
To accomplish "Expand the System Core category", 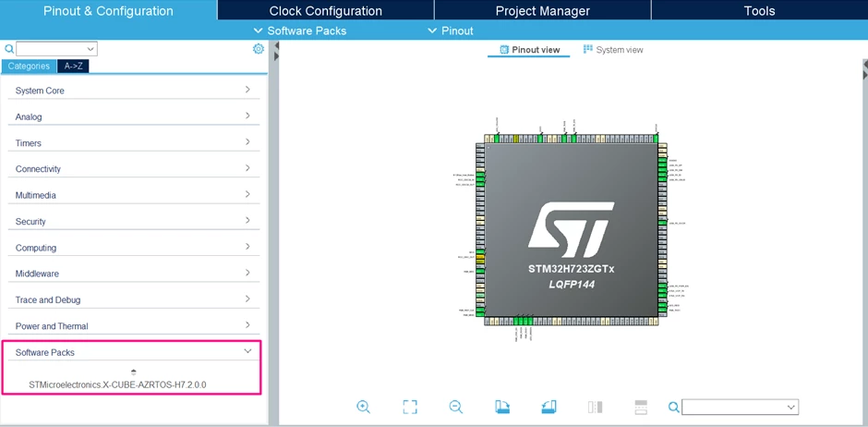I will point(133,91).
